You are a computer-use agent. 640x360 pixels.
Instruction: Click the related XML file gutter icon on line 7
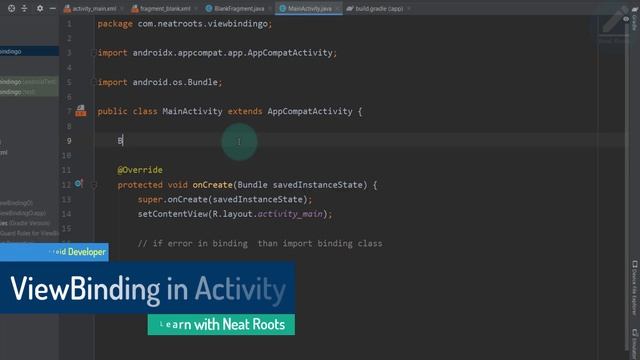click(81, 111)
